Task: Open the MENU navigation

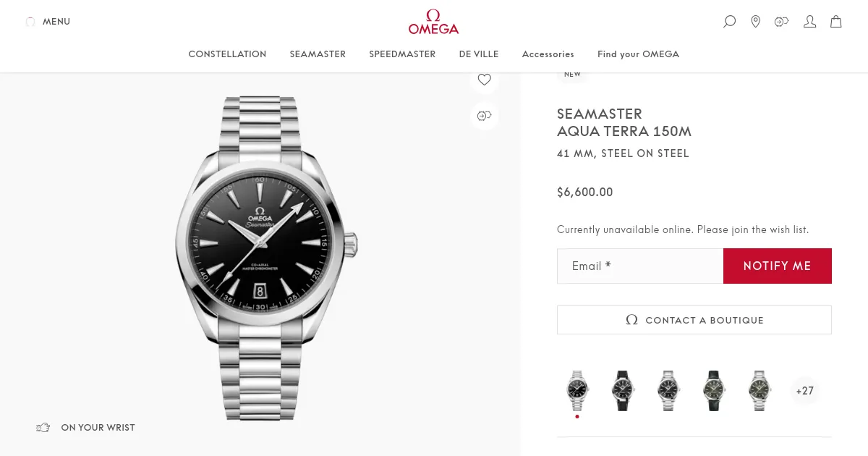Action: tap(48, 22)
